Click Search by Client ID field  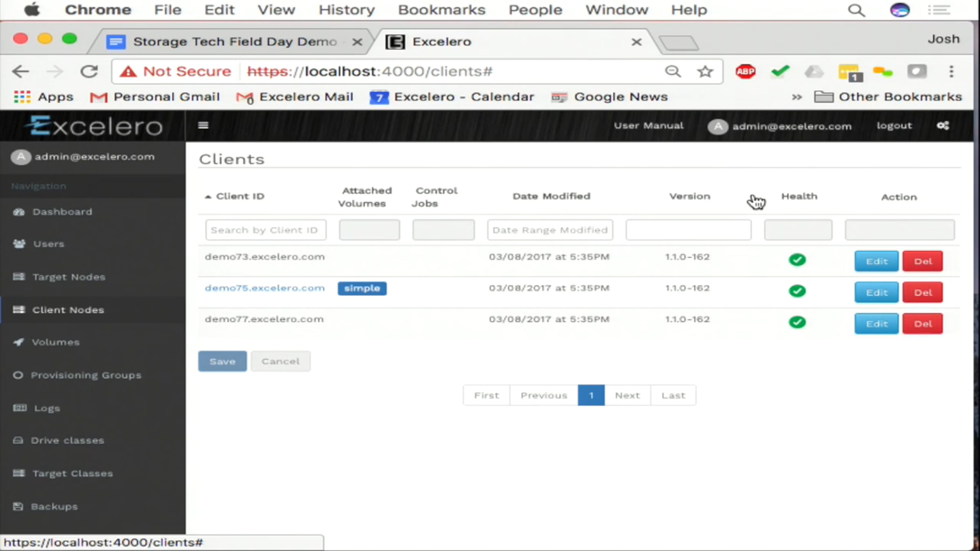(x=265, y=230)
